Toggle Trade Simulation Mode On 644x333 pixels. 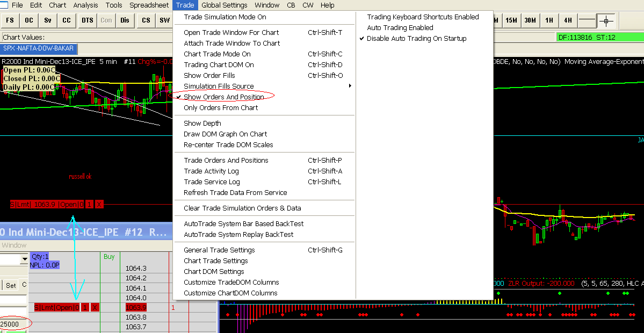tap(264, 17)
